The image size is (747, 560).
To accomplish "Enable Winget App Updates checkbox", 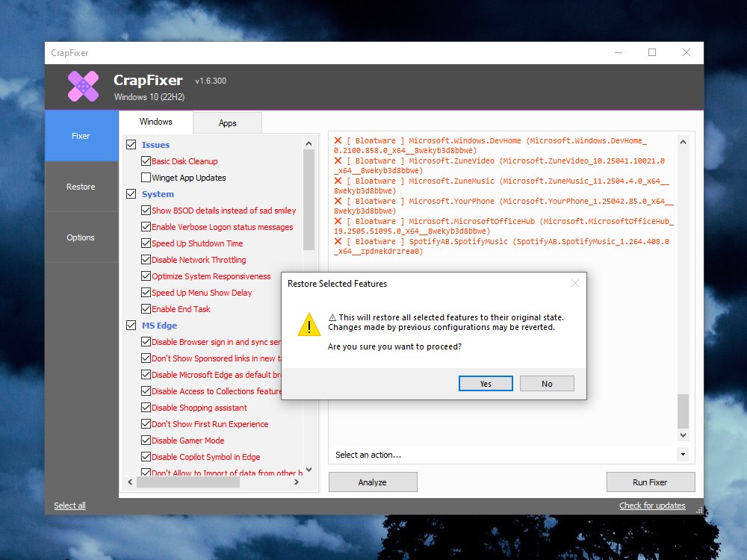I will 146,177.
